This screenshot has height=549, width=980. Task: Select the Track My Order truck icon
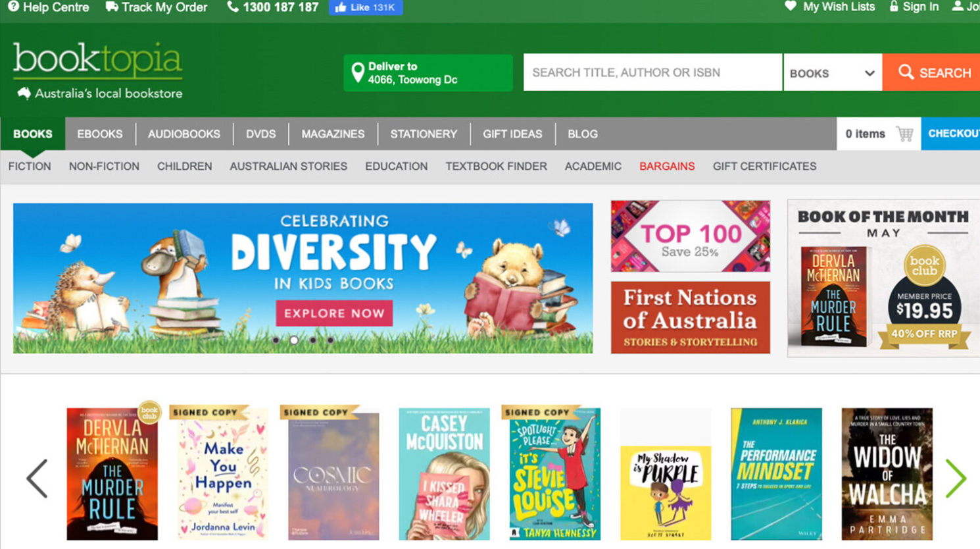(110, 6)
